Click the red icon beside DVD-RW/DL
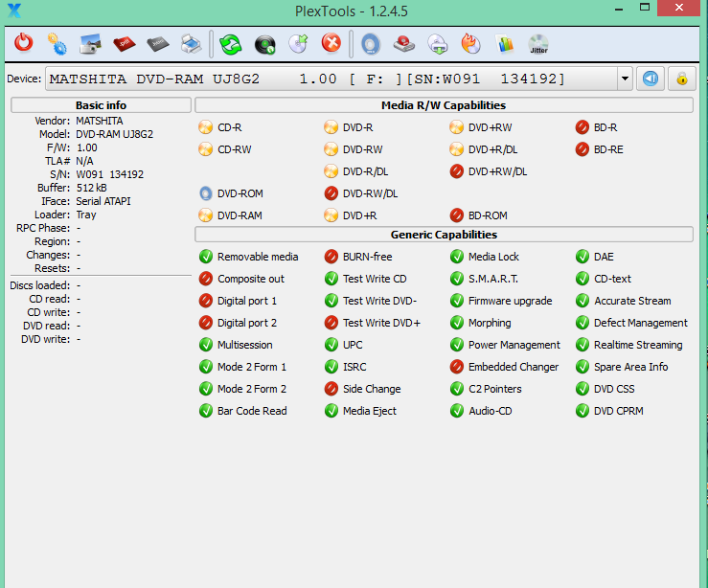 pos(331,193)
